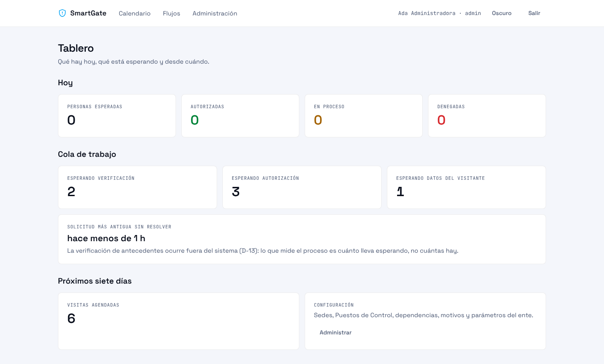Click the Administrar button under Configuración

(x=336, y=333)
